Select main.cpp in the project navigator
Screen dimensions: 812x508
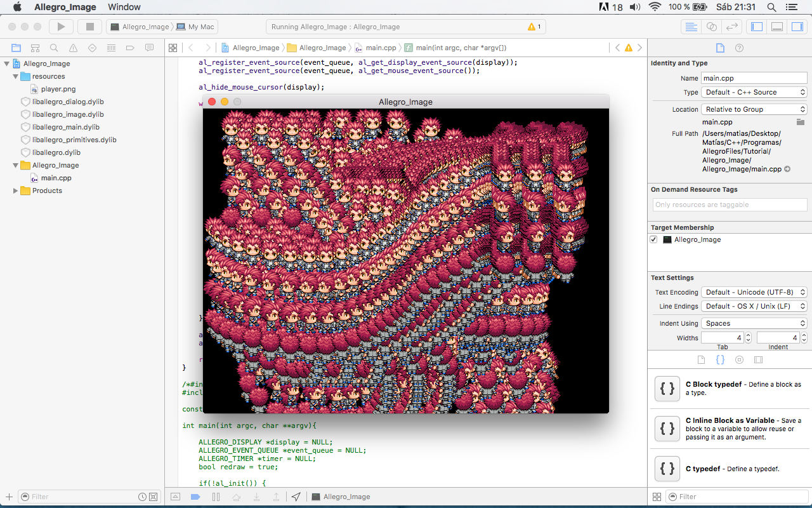56,178
